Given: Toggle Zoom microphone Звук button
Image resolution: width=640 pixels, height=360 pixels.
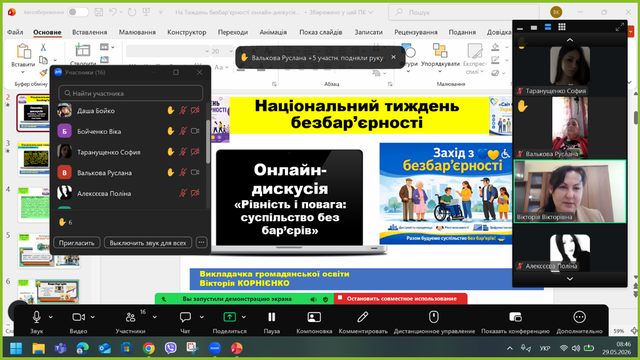Looking at the screenshot, I should pyautogui.click(x=36, y=322).
